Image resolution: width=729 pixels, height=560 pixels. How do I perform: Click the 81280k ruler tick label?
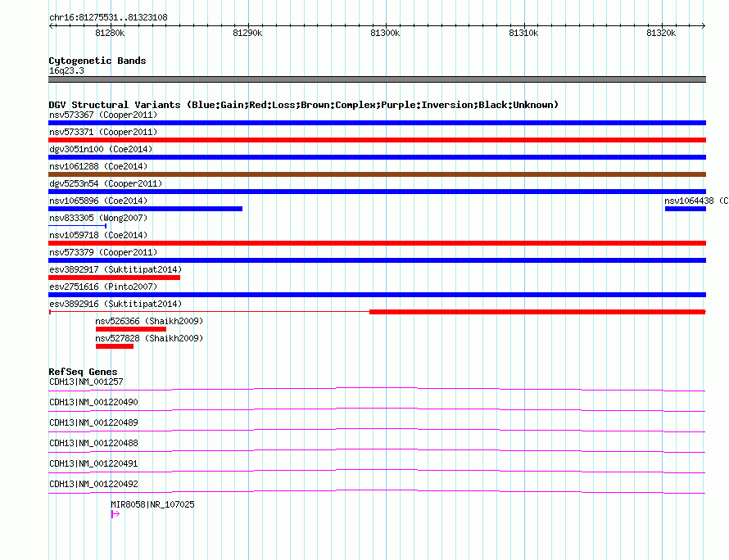click(110, 33)
